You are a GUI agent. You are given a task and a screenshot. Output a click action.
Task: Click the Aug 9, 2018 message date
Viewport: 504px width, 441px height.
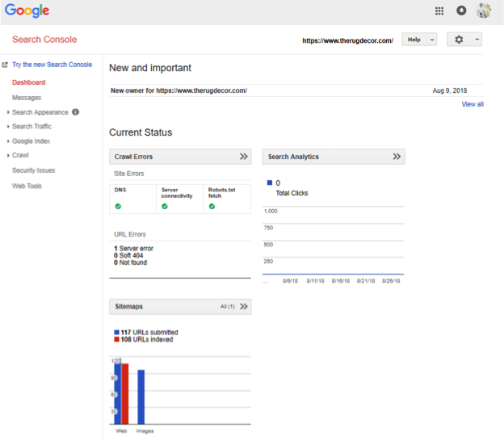450,90
